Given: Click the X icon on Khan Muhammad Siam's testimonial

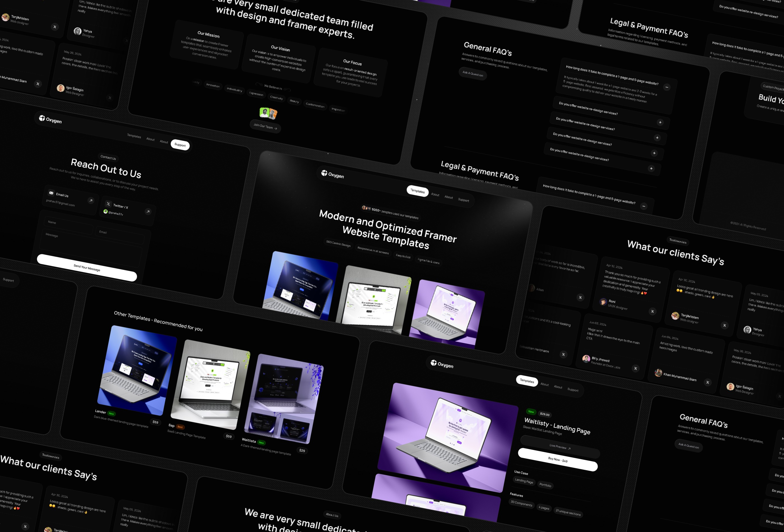Looking at the screenshot, I should pyautogui.click(x=708, y=382).
